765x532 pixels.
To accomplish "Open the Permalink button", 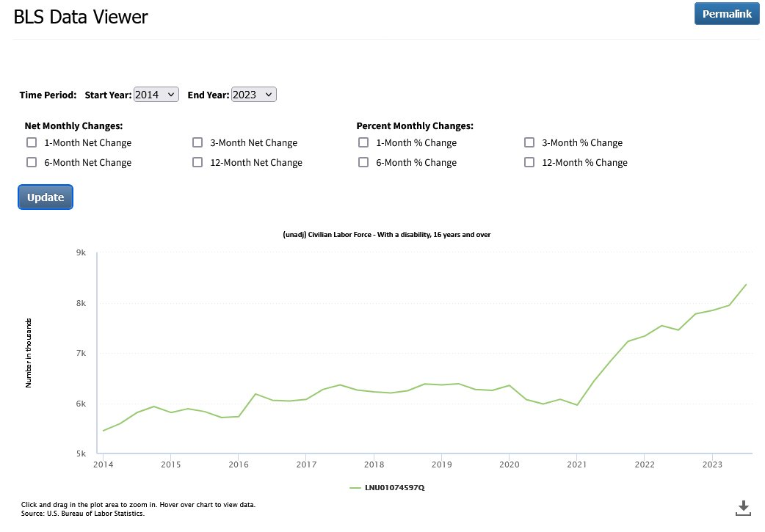I will [726, 14].
